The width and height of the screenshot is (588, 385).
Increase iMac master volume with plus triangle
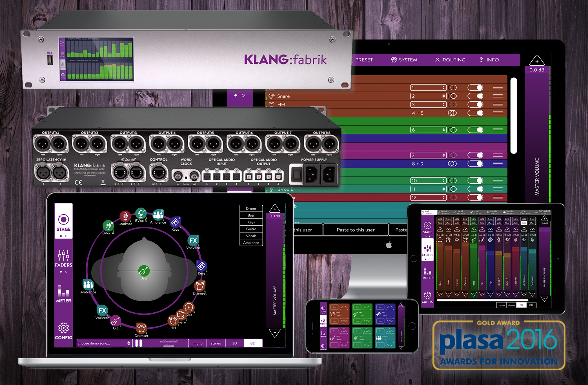point(537,60)
